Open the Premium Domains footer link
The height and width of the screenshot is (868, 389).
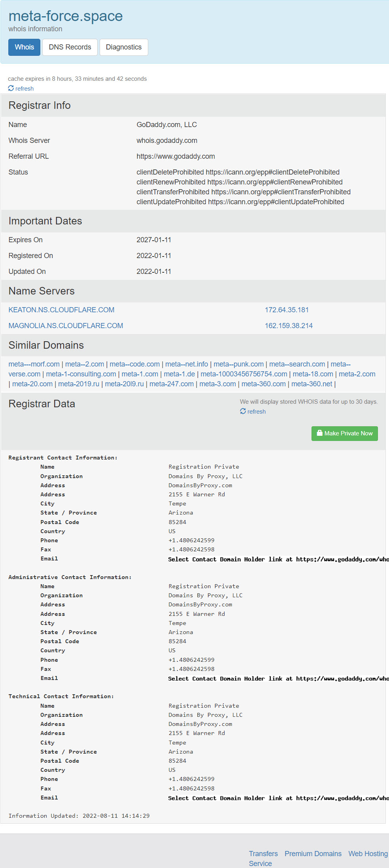pos(313,854)
